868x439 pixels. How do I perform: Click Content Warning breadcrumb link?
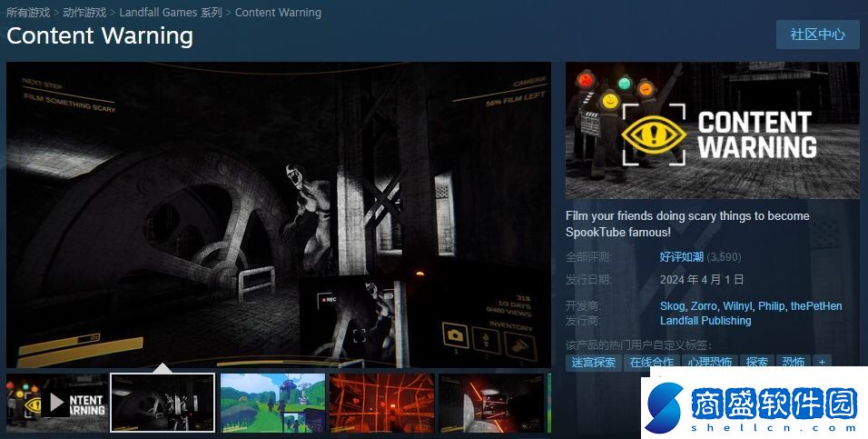(278, 12)
